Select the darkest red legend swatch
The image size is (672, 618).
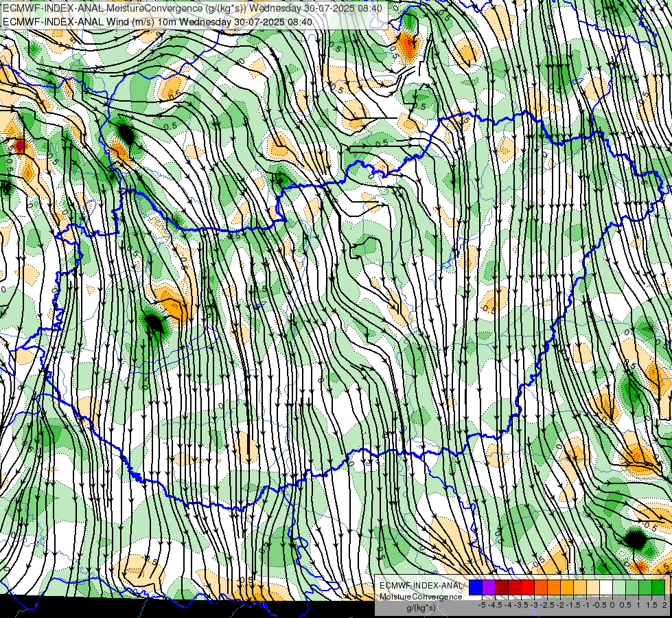click(x=502, y=588)
